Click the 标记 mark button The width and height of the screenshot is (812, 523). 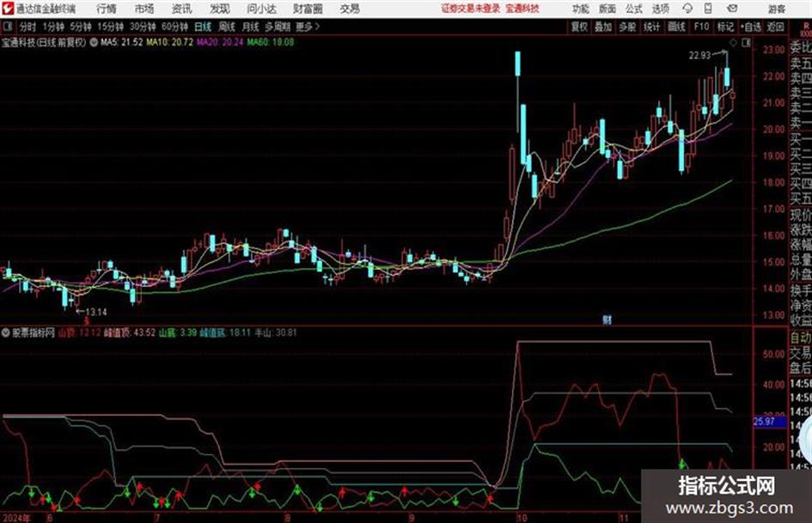click(x=725, y=27)
